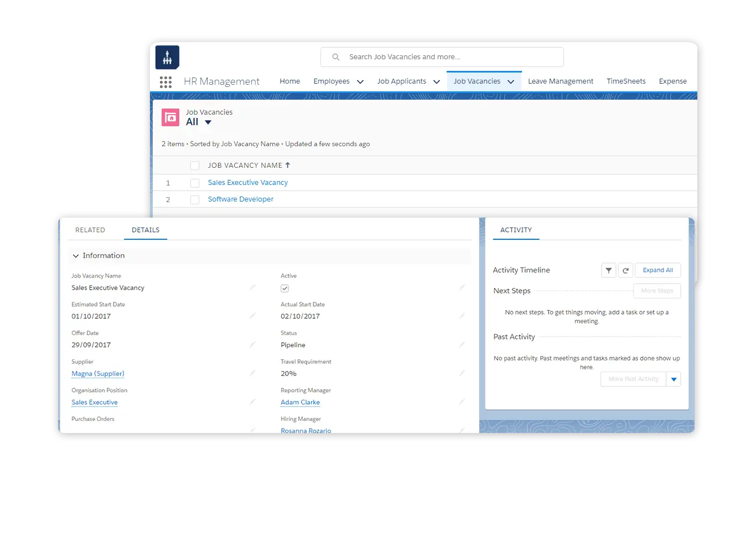
Task: Click the Job Vacancies pink object icon
Action: tap(170, 117)
